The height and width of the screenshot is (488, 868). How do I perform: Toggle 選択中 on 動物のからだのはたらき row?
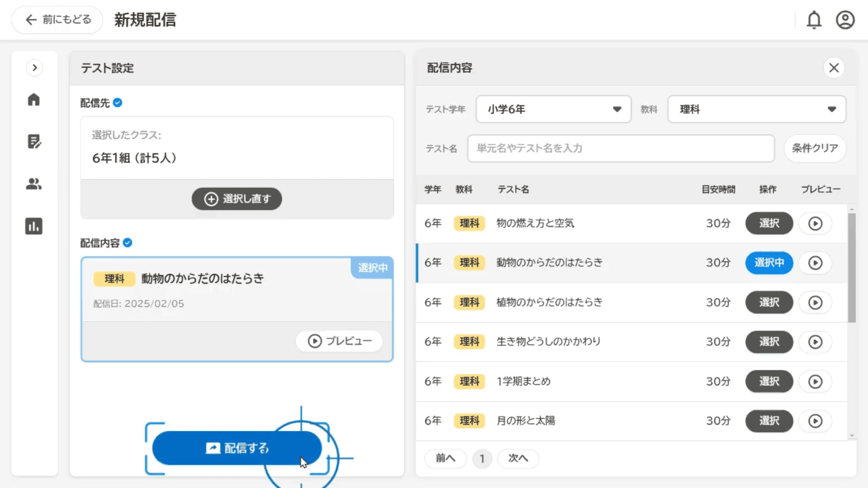769,263
